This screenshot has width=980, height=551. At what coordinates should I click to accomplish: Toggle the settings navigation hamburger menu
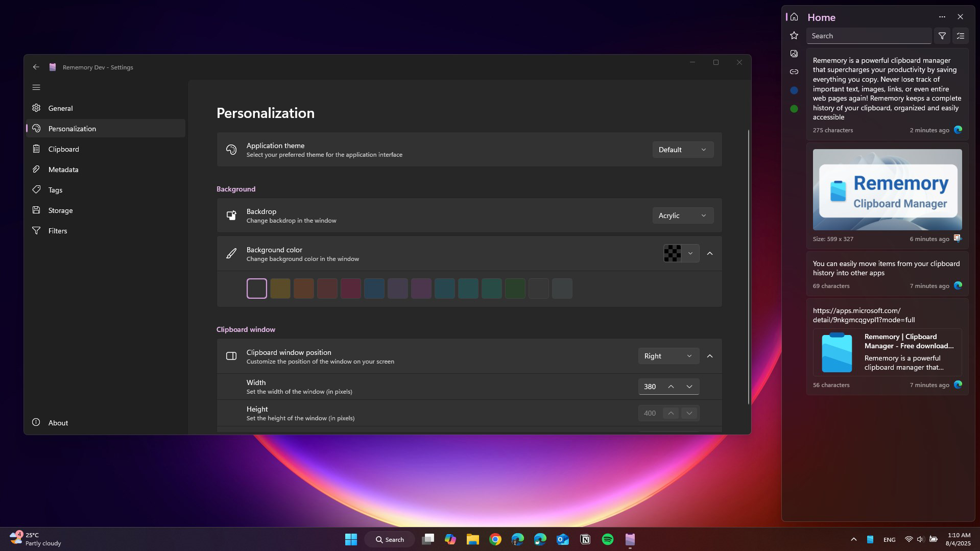pyautogui.click(x=36, y=87)
